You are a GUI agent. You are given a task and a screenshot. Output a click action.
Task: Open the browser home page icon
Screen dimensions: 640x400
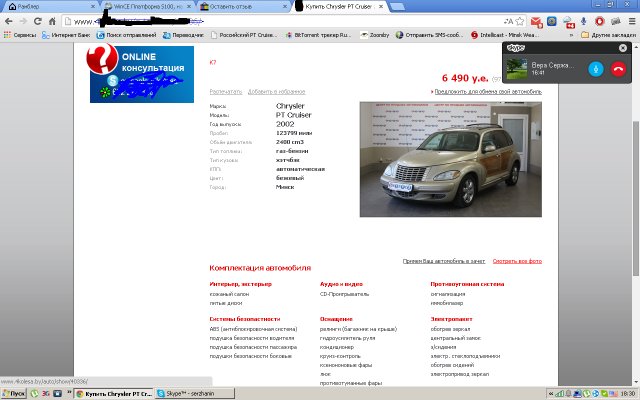[x=52, y=21]
